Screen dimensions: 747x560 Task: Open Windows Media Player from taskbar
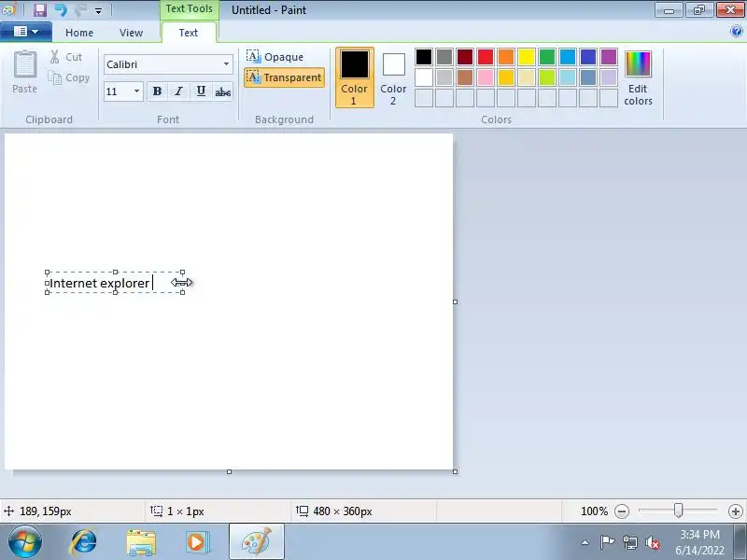click(197, 542)
